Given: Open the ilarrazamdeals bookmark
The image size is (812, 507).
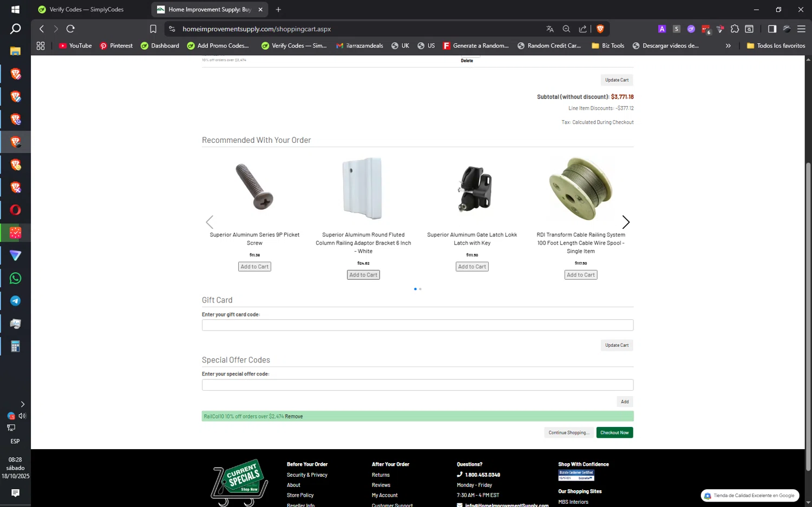Looking at the screenshot, I should click(359, 45).
